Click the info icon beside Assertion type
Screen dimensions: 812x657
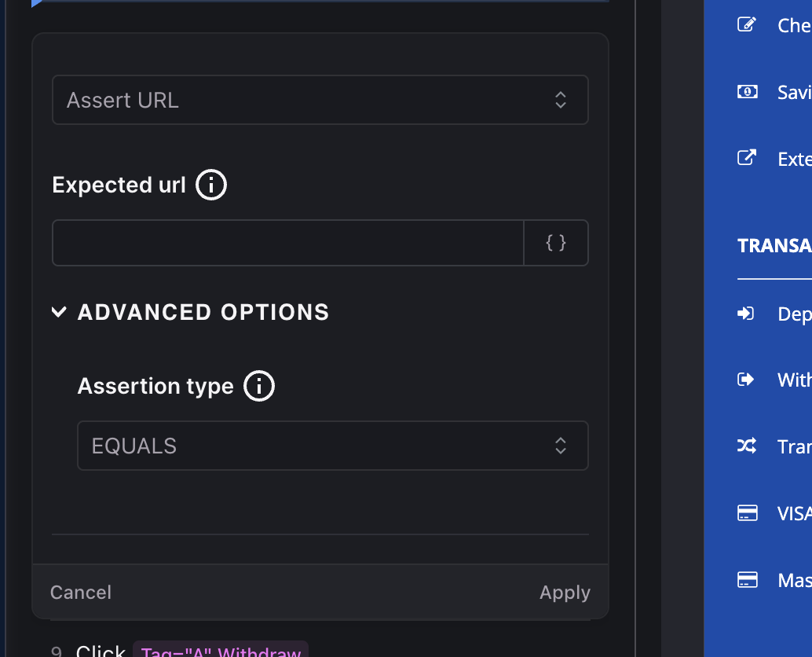point(259,387)
